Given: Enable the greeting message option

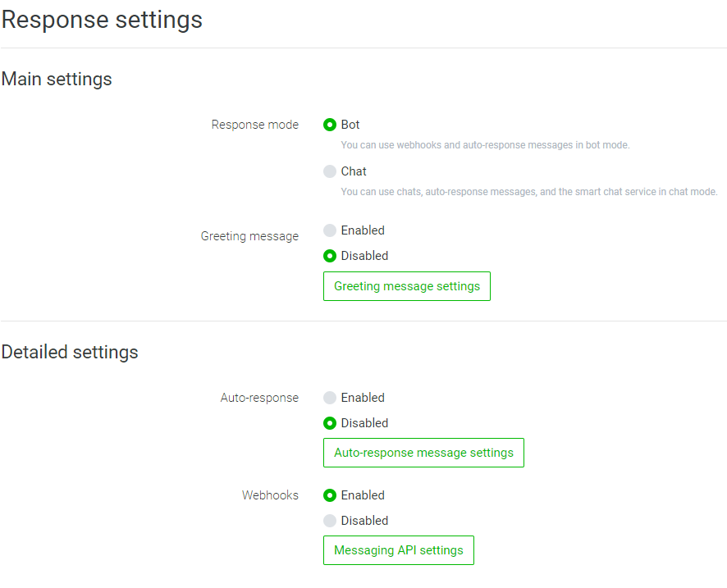Looking at the screenshot, I should (330, 230).
